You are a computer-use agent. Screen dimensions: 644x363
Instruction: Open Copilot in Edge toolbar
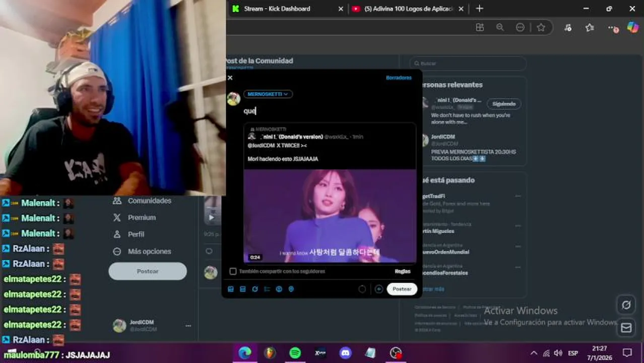632,27
